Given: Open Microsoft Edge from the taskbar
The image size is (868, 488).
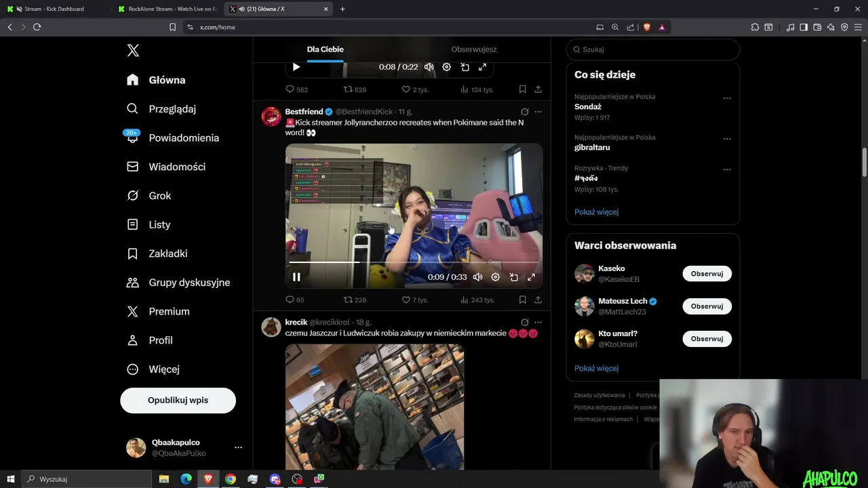Looking at the screenshot, I should pos(186,479).
